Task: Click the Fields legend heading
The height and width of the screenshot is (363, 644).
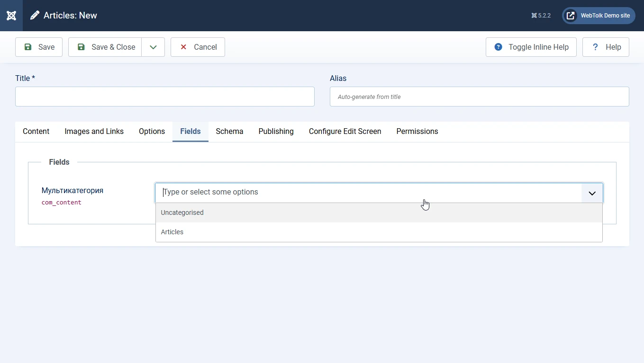Action: point(59,162)
